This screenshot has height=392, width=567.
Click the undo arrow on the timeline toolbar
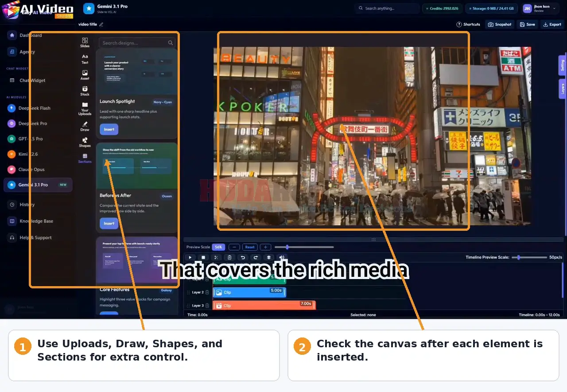[242, 257]
